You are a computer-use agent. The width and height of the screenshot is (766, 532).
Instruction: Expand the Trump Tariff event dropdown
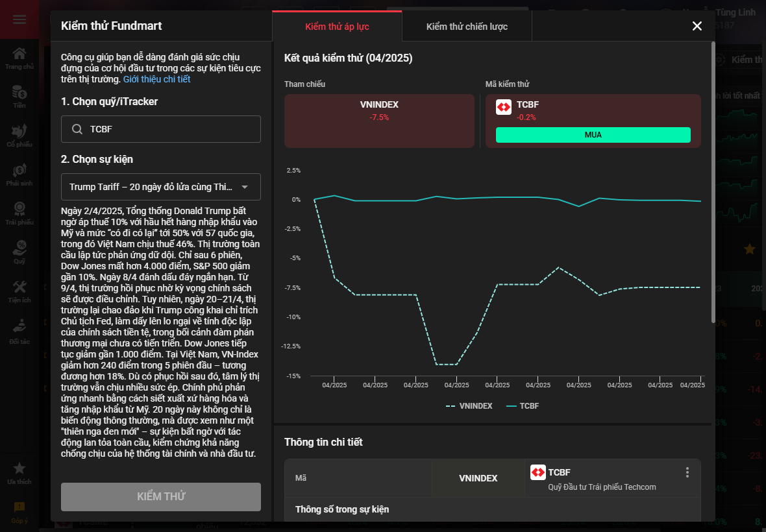coord(161,187)
